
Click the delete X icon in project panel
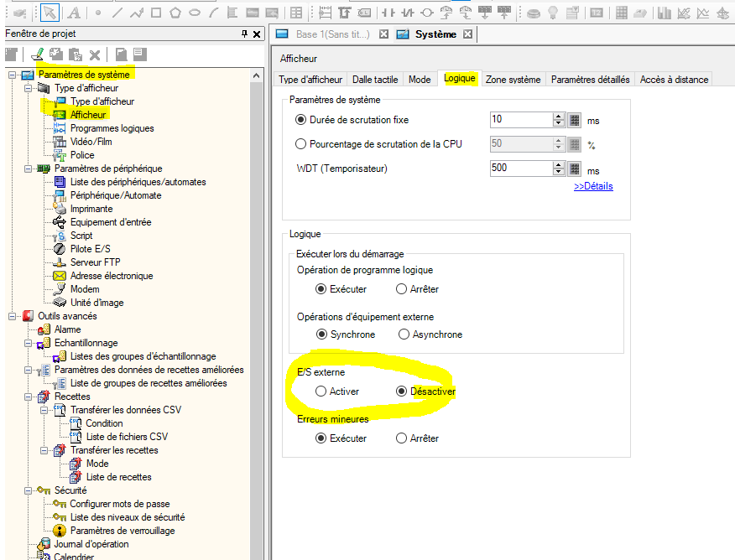(x=95, y=54)
